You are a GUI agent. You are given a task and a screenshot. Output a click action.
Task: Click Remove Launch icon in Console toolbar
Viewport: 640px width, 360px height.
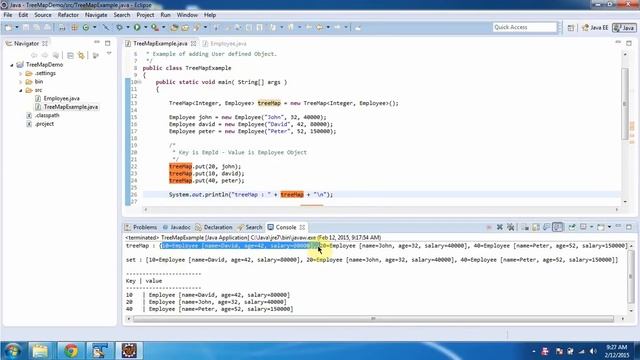click(500, 227)
